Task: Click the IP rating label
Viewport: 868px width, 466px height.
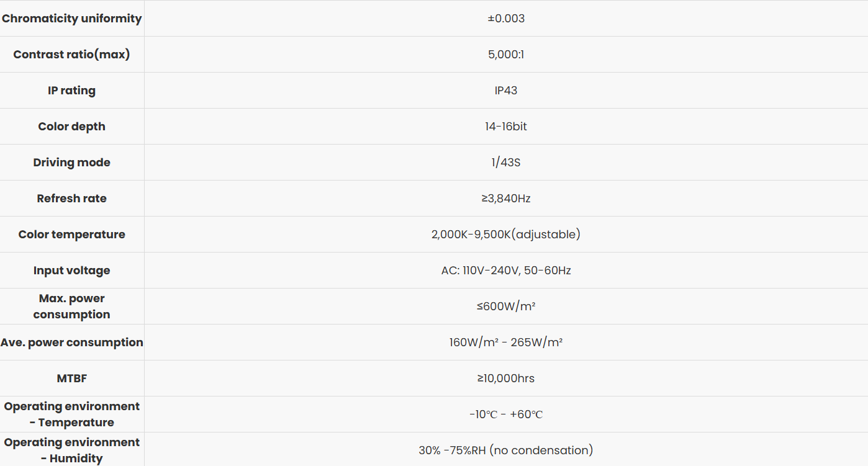Action: [x=72, y=91]
